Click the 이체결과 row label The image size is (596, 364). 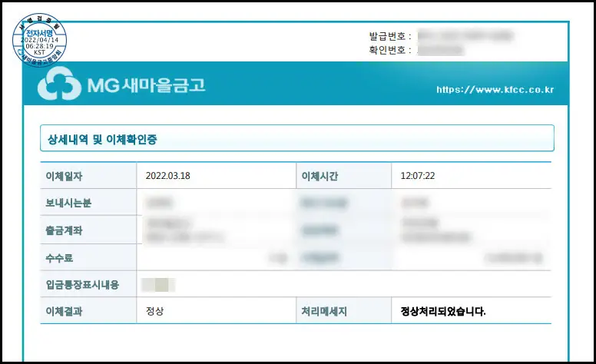pyautogui.click(x=64, y=312)
